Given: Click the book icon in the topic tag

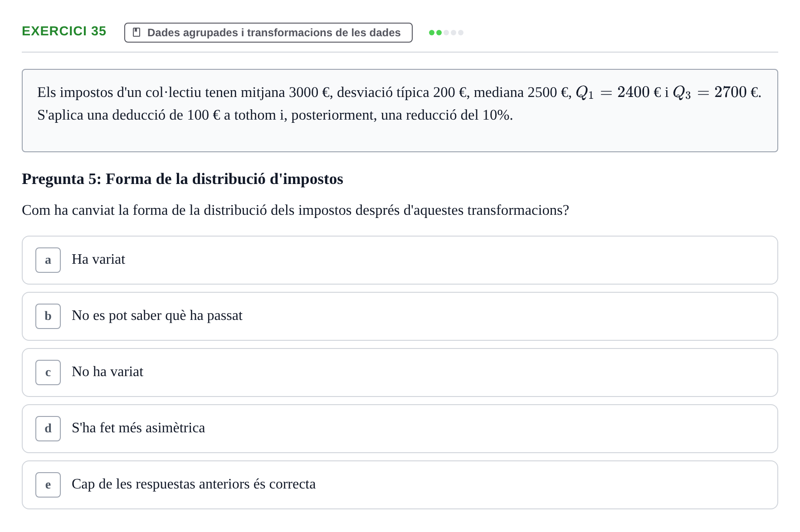Looking at the screenshot, I should tap(137, 33).
